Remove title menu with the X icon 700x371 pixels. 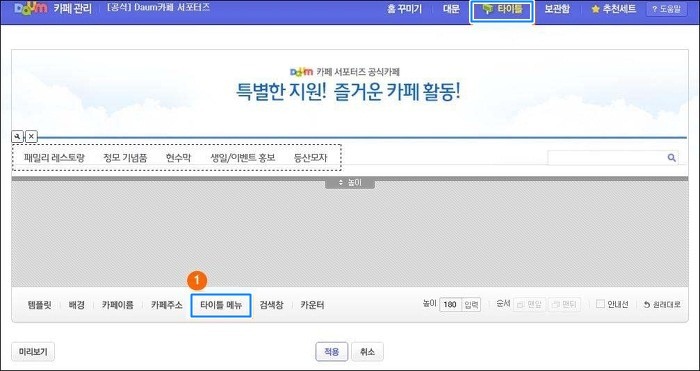pyautogui.click(x=31, y=137)
